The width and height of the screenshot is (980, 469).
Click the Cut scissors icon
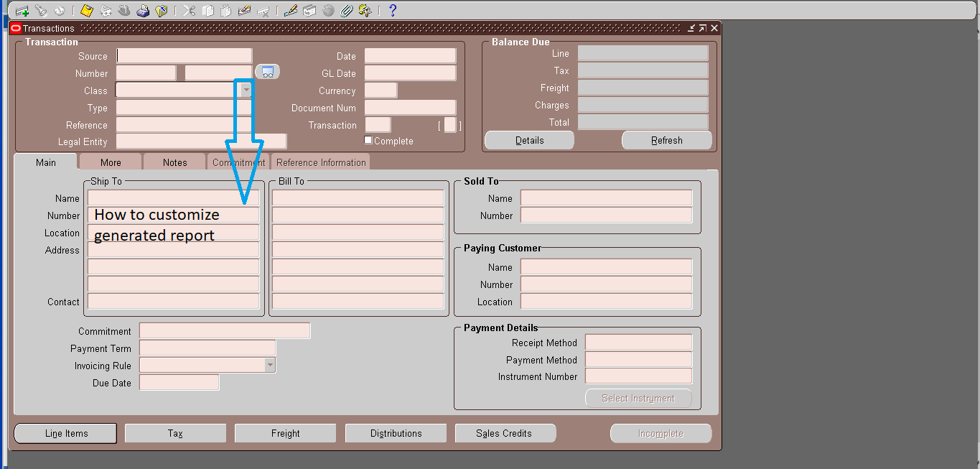pyautogui.click(x=189, y=11)
